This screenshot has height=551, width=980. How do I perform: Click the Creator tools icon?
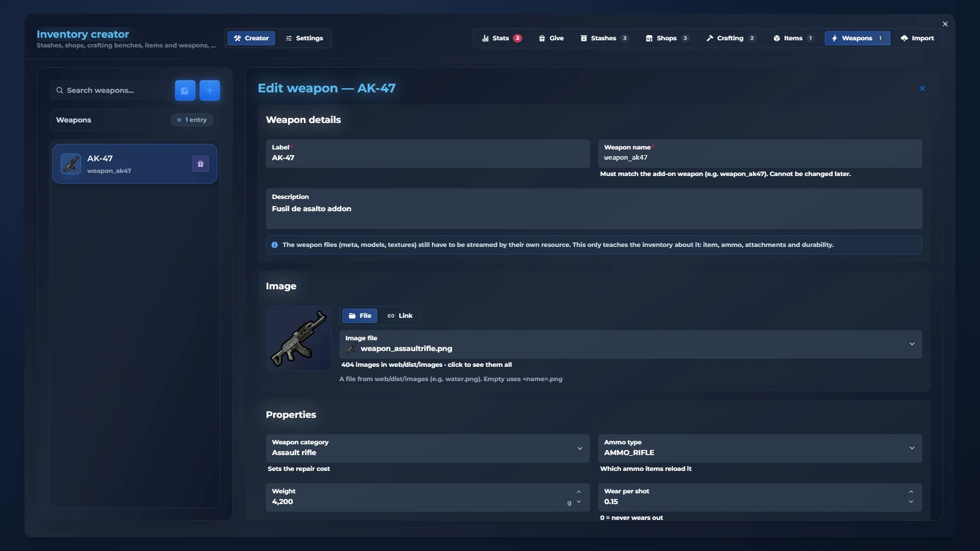(237, 38)
